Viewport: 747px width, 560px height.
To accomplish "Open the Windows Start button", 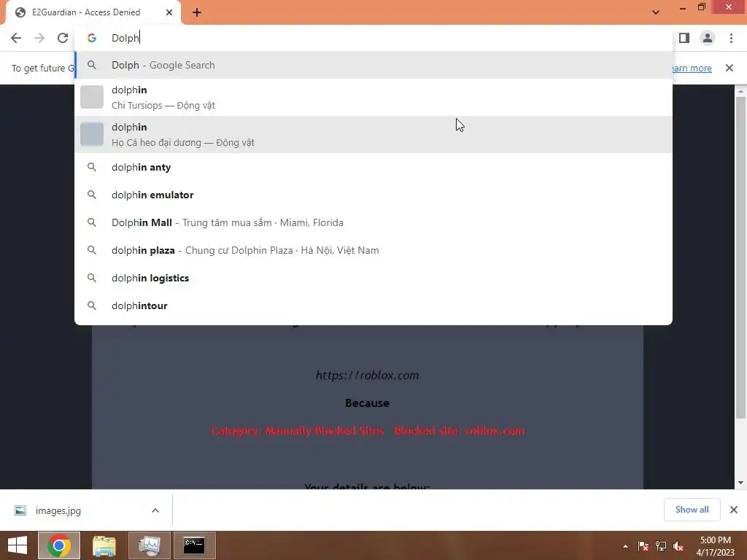I will coord(18,545).
